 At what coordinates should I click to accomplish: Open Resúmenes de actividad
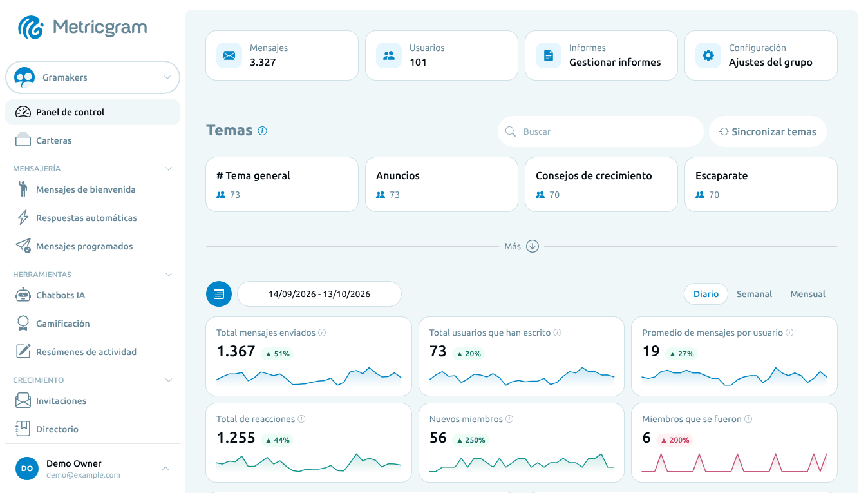coord(93,352)
